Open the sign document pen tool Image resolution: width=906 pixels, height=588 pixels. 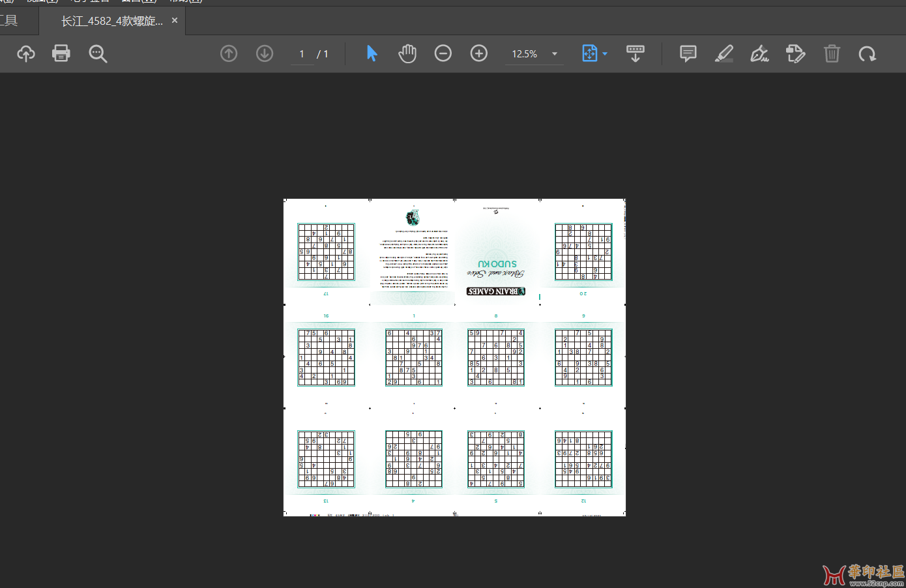[759, 53]
